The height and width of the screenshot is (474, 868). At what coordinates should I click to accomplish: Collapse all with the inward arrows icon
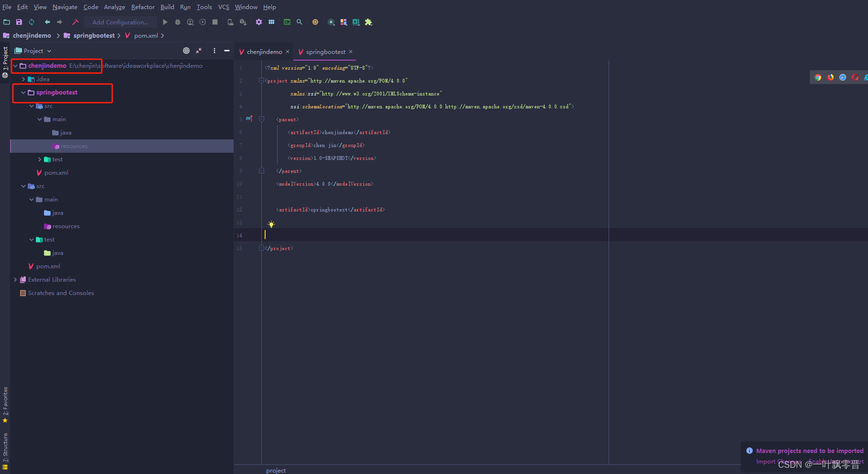pos(199,51)
